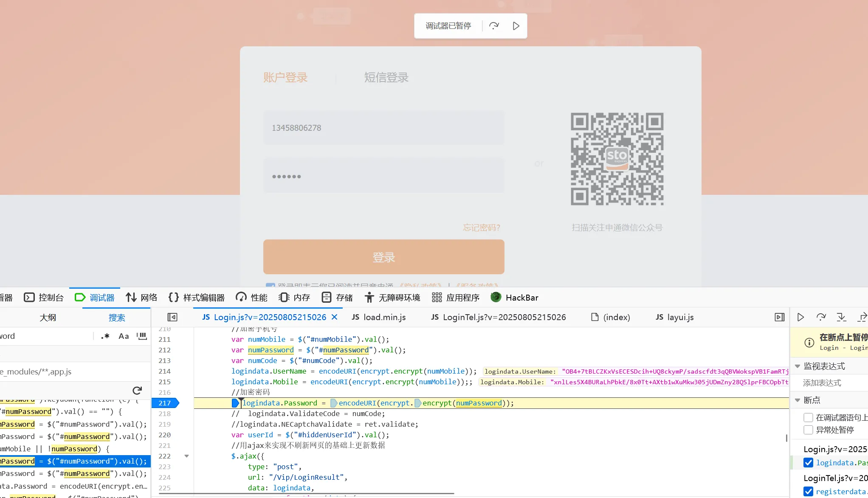The height and width of the screenshot is (498, 868).
Task: Collapse the right debugger pane icon
Action: tap(779, 317)
